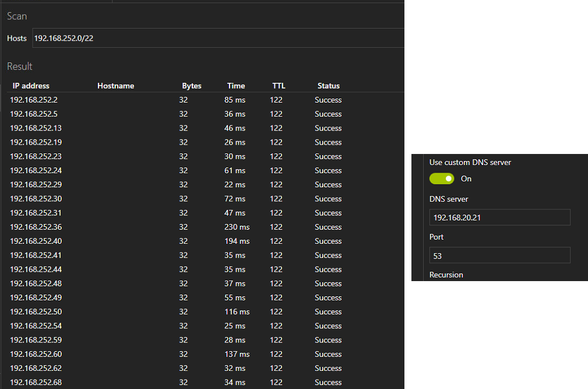Click the 116 ms time value
The height and width of the screenshot is (389, 588).
pyautogui.click(x=237, y=312)
